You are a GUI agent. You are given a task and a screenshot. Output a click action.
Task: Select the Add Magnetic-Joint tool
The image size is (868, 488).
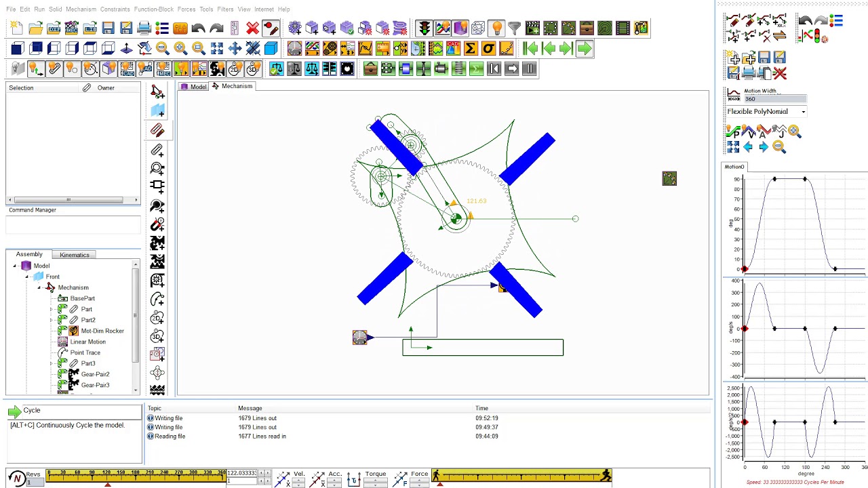[157, 224]
